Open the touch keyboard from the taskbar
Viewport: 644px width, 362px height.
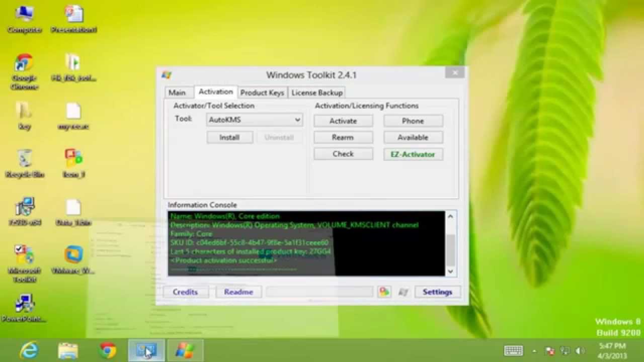pos(513,350)
